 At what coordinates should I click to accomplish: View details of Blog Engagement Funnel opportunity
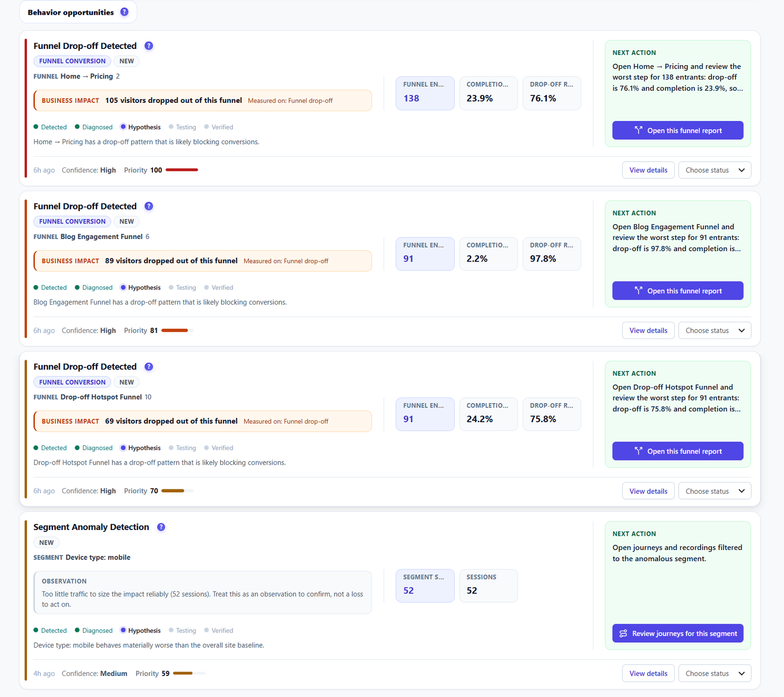tap(648, 331)
